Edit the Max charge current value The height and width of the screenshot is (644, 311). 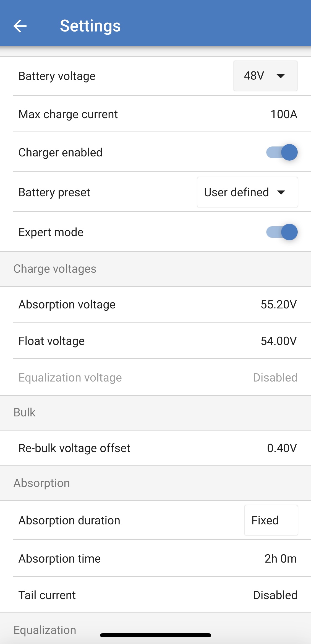tap(284, 114)
